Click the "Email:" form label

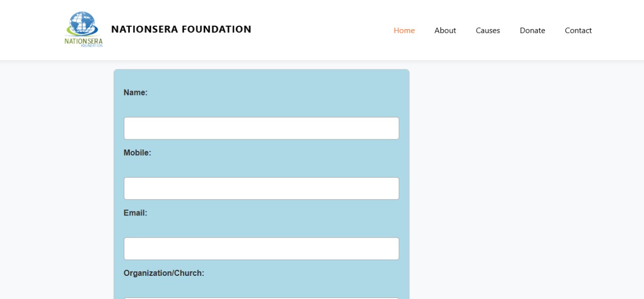tap(135, 213)
